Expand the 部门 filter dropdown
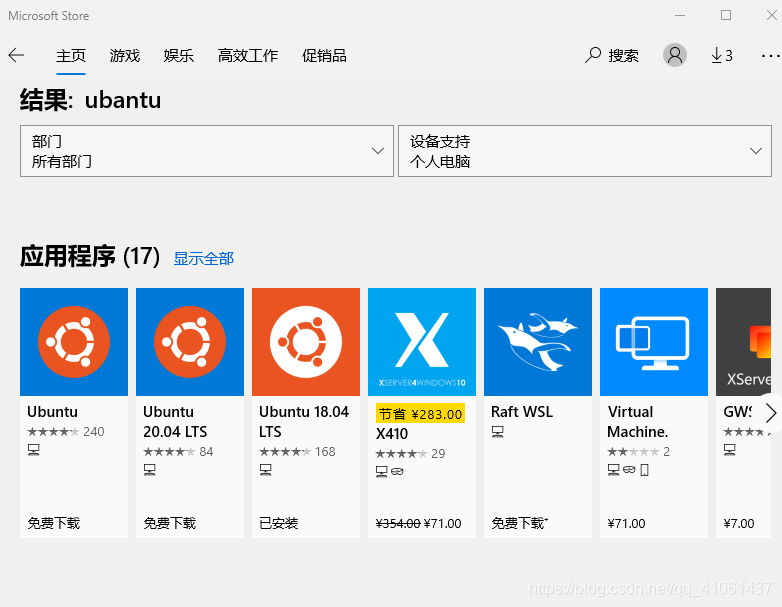This screenshot has height=607, width=782. (207, 151)
